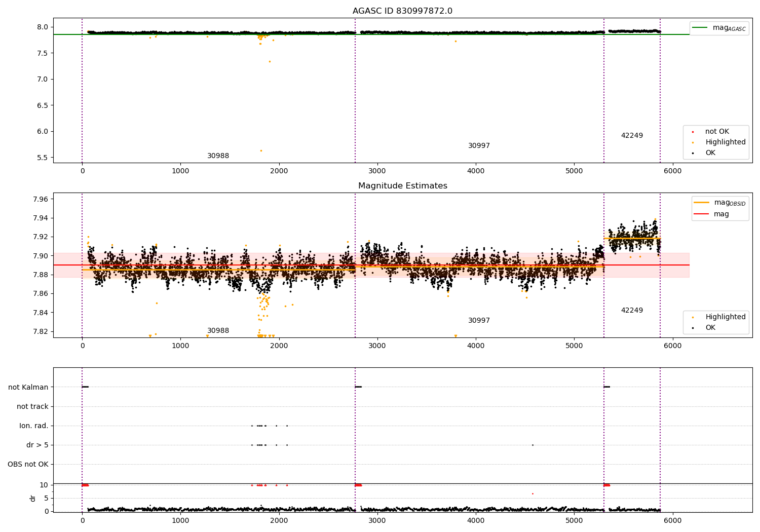This screenshot has height=532, width=760.
Task: Click "OK" legend entry in the middle plot
Action: coord(705,328)
